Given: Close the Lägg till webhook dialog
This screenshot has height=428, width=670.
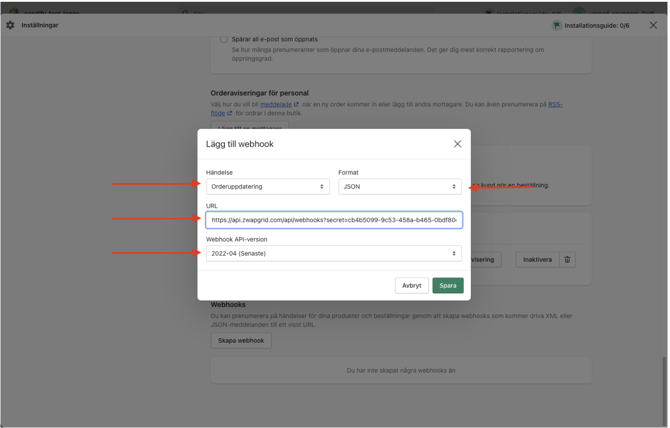Looking at the screenshot, I should 457,144.
